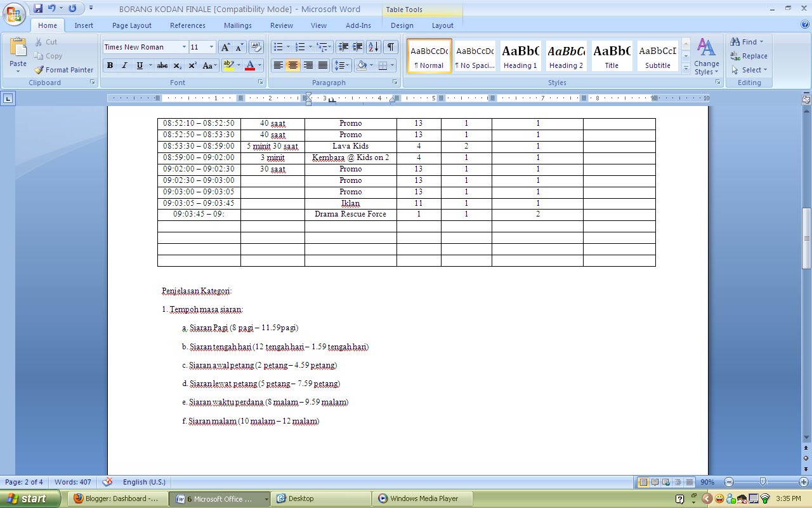Show or hide paragraph marks

391,47
